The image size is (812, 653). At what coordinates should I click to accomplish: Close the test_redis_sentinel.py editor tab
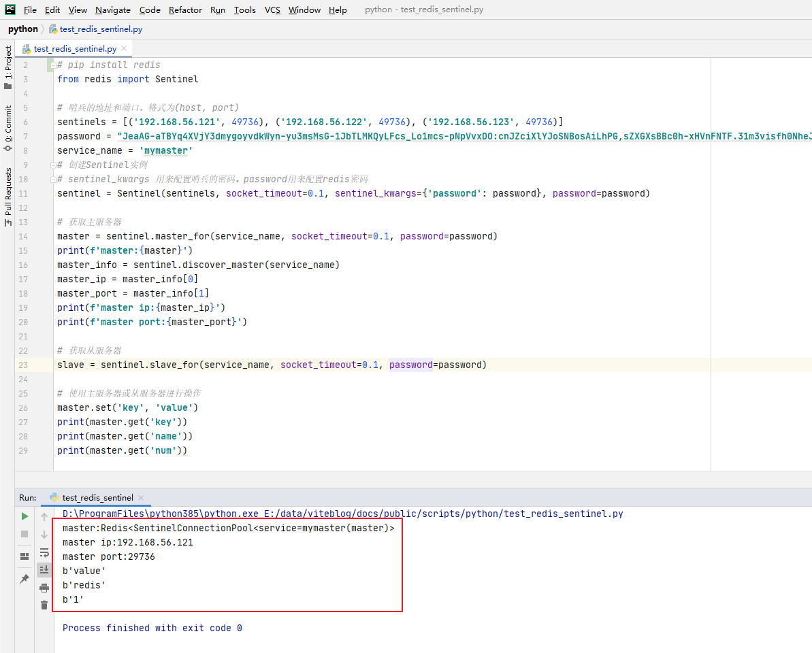124,48
